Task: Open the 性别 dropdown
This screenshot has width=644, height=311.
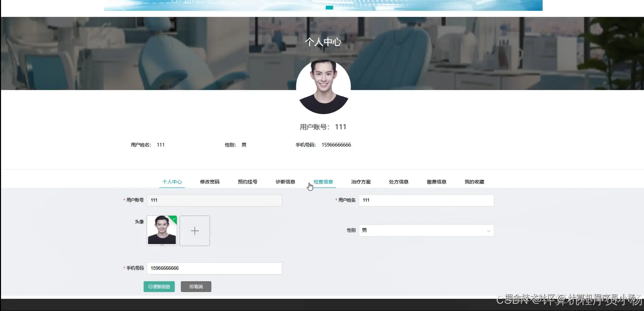Action: point(426,230)
